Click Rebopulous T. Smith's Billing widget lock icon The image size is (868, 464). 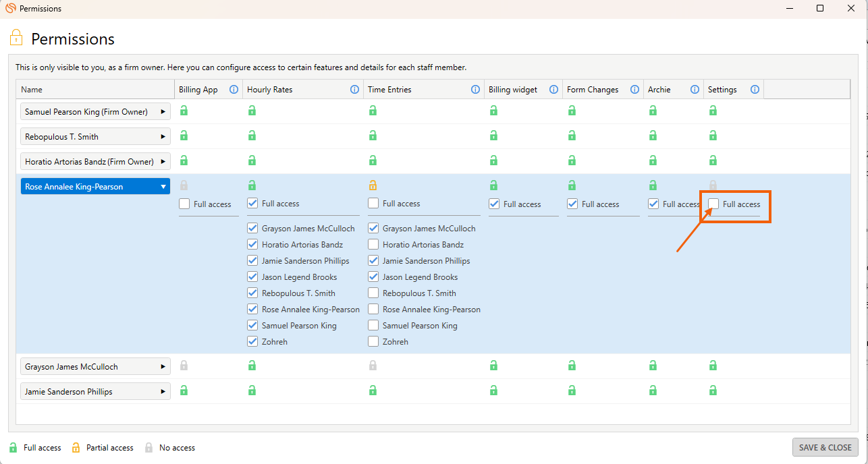(493, 136)
